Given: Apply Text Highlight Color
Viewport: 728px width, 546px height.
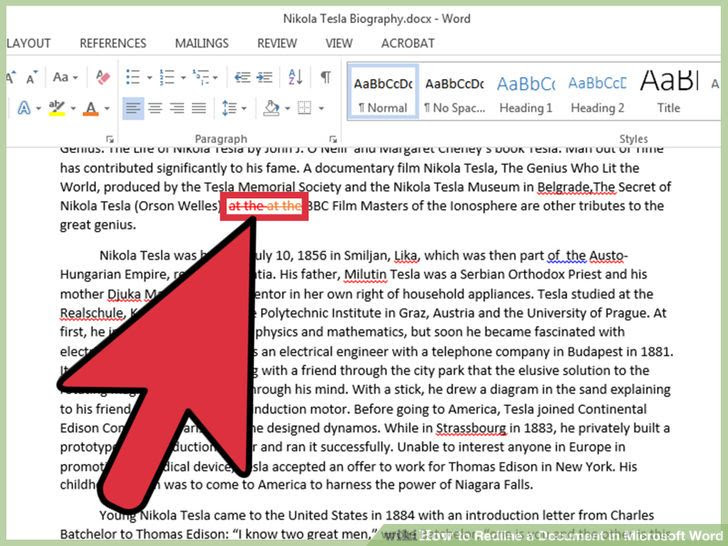Looking at the screenshot, I should pyautogui.click(x=57, y=108).
